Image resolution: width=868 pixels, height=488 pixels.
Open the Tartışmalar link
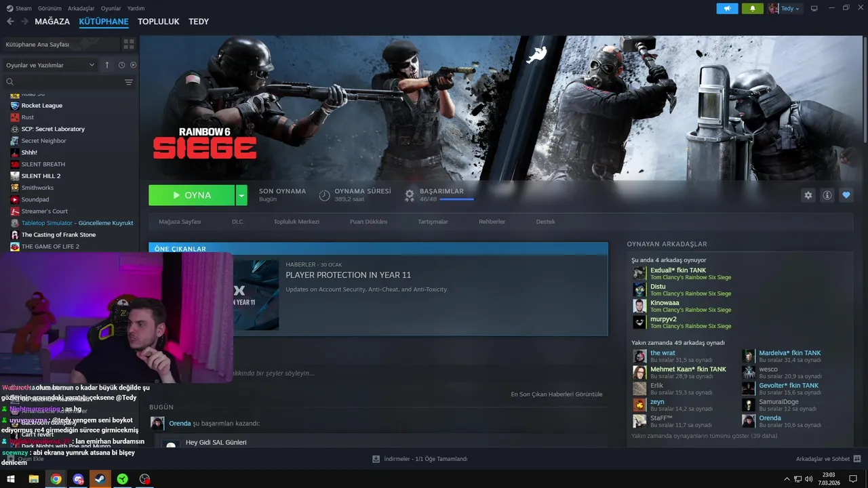tap(433, 222)
